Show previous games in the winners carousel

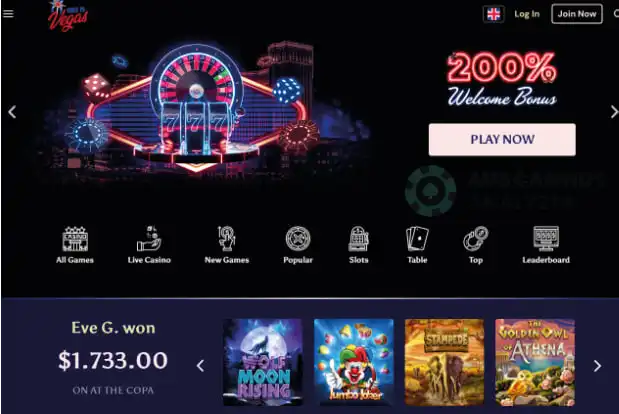(201, 366)
